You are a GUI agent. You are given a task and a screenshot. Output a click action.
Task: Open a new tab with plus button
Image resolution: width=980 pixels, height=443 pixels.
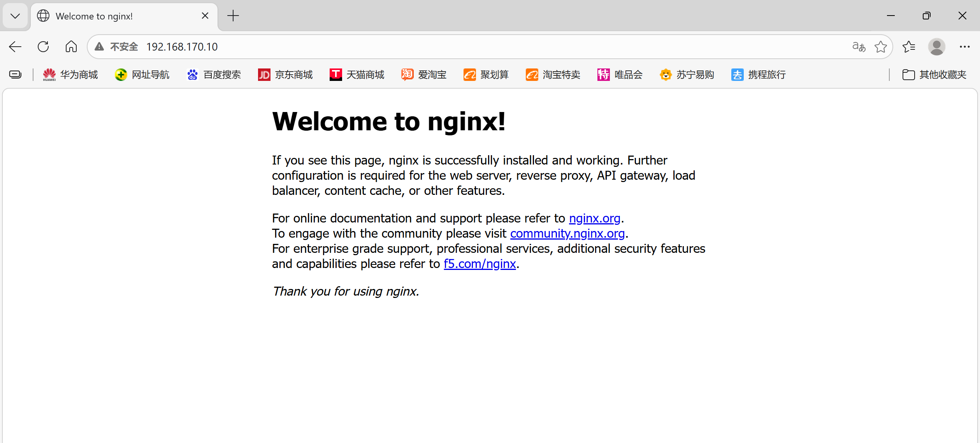click(233, 16)
